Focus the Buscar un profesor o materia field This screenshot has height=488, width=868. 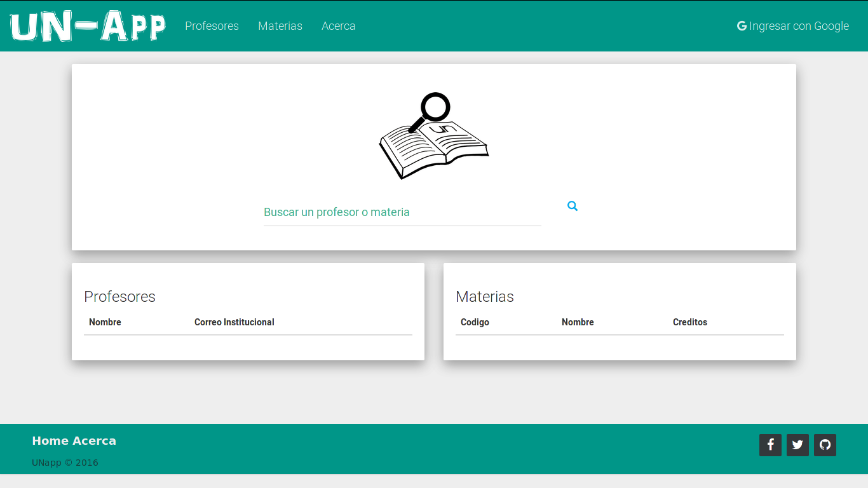402,212
